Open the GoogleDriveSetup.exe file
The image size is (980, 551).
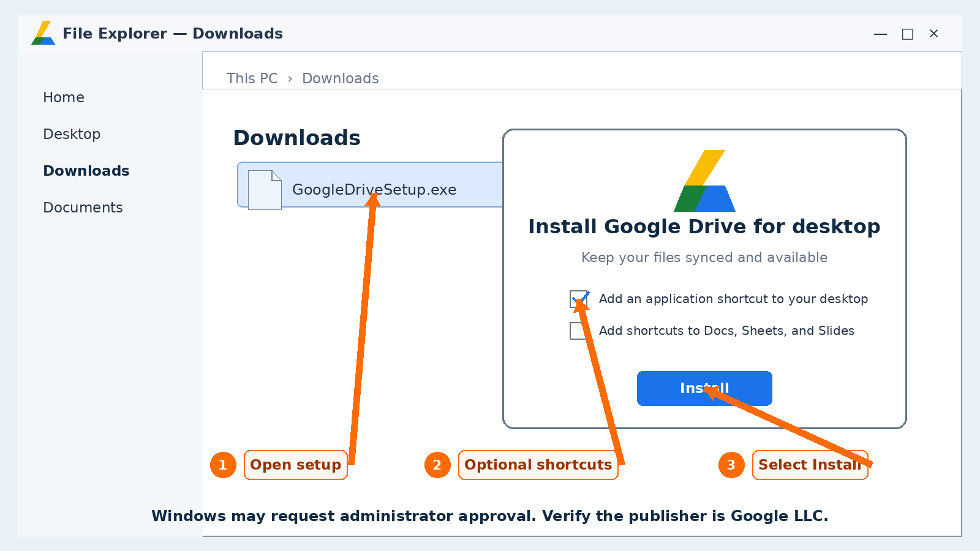point(371,185)
